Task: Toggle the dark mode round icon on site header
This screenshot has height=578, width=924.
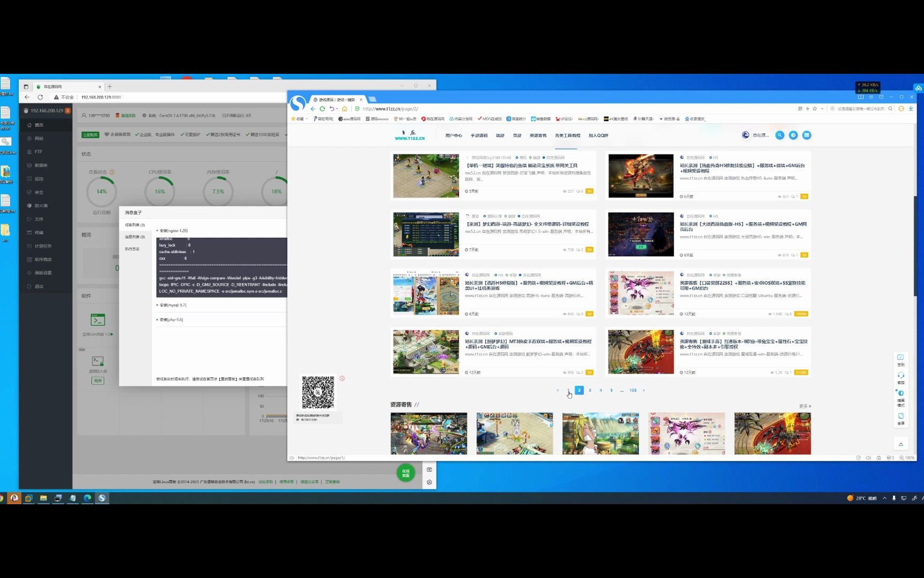Action: pyautogui.click(x=793, y=135)
